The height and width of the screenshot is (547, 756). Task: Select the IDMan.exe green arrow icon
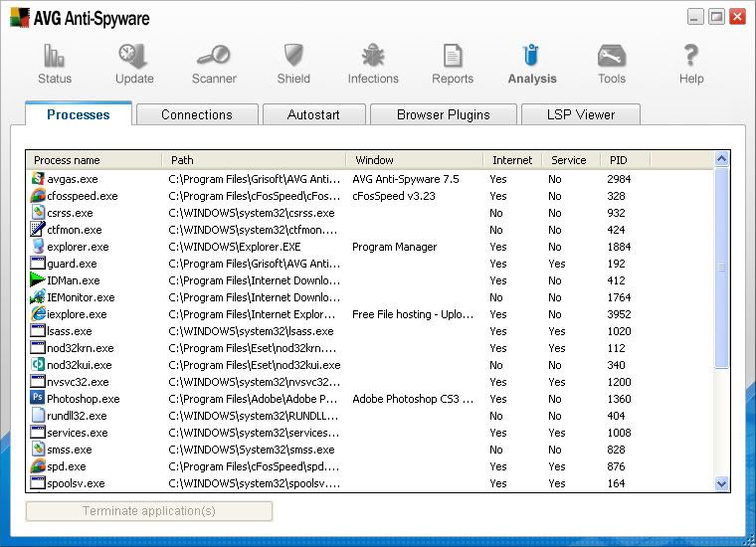[38, 279]
